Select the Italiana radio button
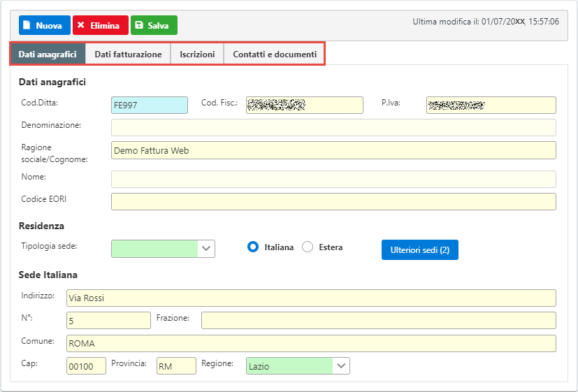 tap(254, 247)
